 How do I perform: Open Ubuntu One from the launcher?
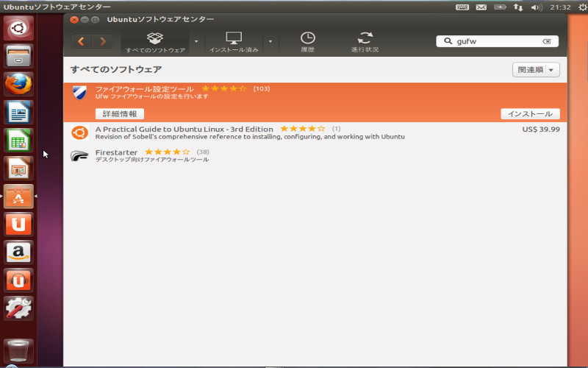18,224
